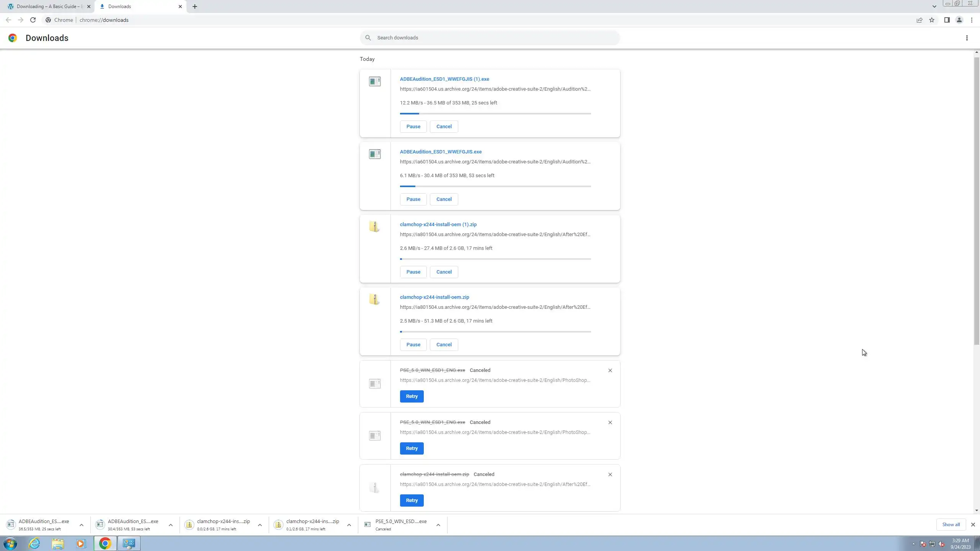Click progress bar of ADBEAudition_ESD1_WWEFGJIS.exe
980x551 pixels.
[x=495, y=186]
